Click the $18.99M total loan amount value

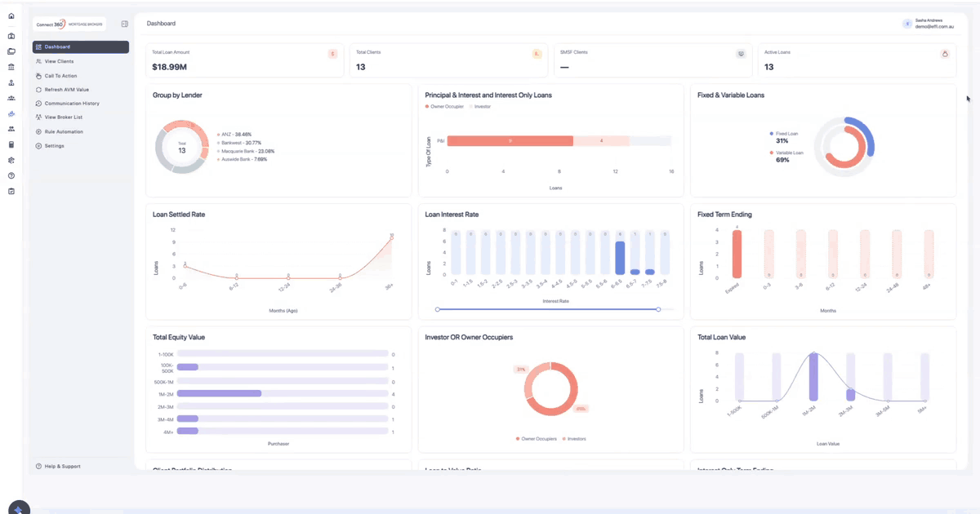(x=169, y=67)
